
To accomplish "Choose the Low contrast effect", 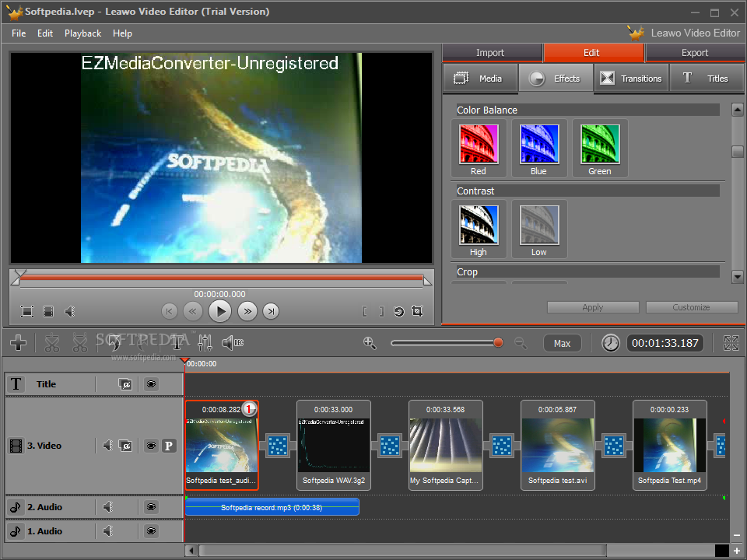I will click(x=538, y=229).
